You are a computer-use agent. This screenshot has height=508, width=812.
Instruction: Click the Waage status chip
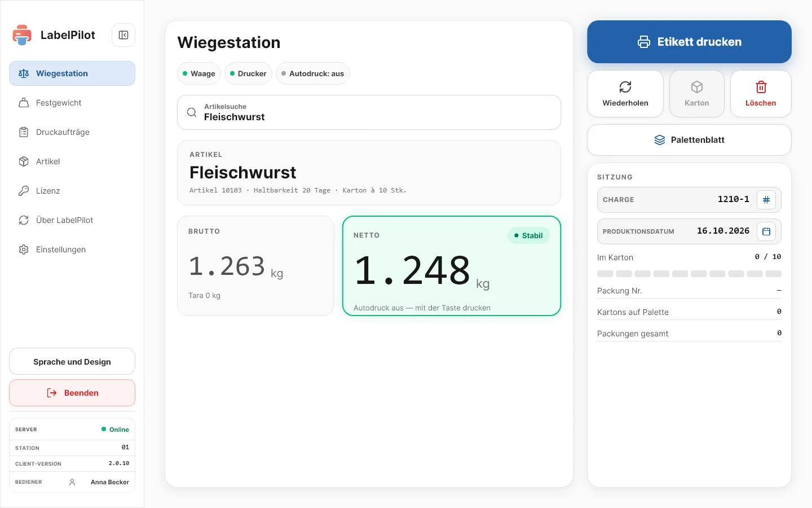(x=199, y=73)
